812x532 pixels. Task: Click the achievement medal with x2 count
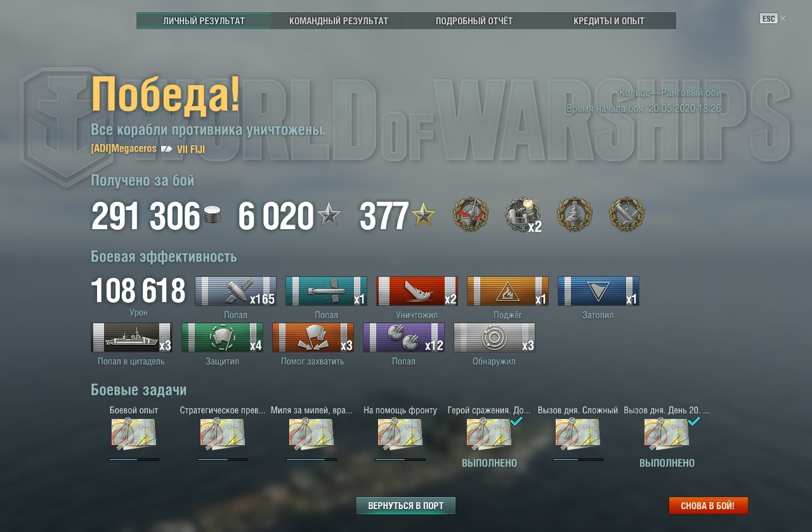pyautogui.click(x=522, y=215)
